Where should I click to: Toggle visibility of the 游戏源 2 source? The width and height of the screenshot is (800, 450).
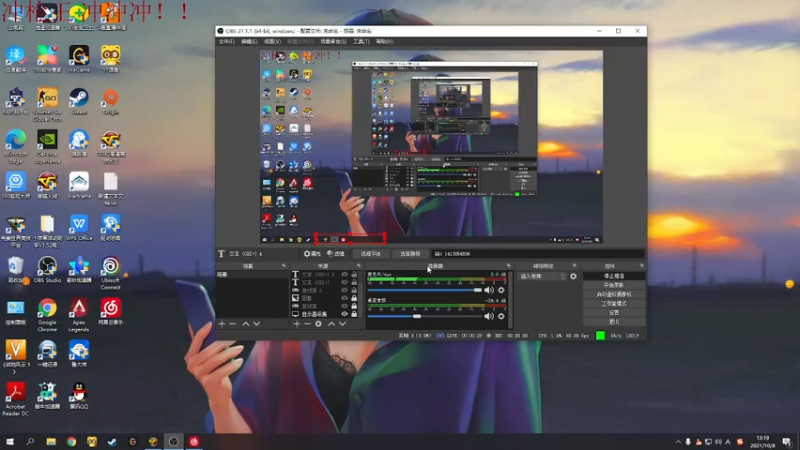pyautogui.click(x=345, y=290)
